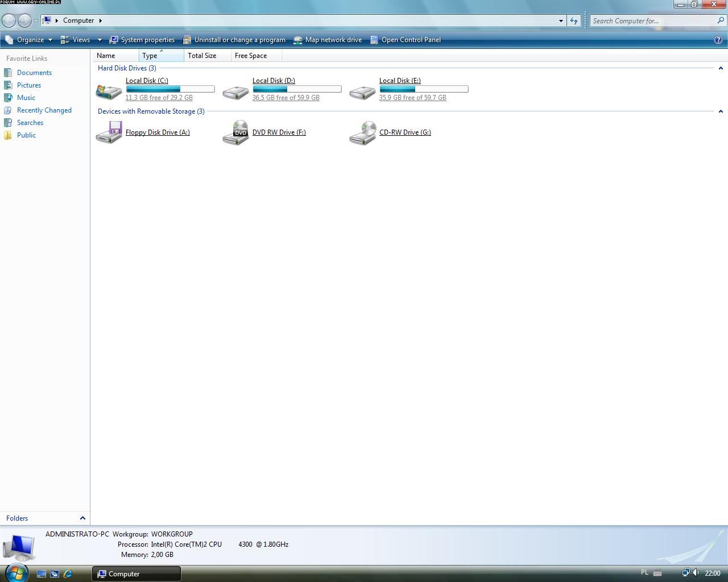Open the Local Disk (C:) drive icon

(x=109, y=91)
